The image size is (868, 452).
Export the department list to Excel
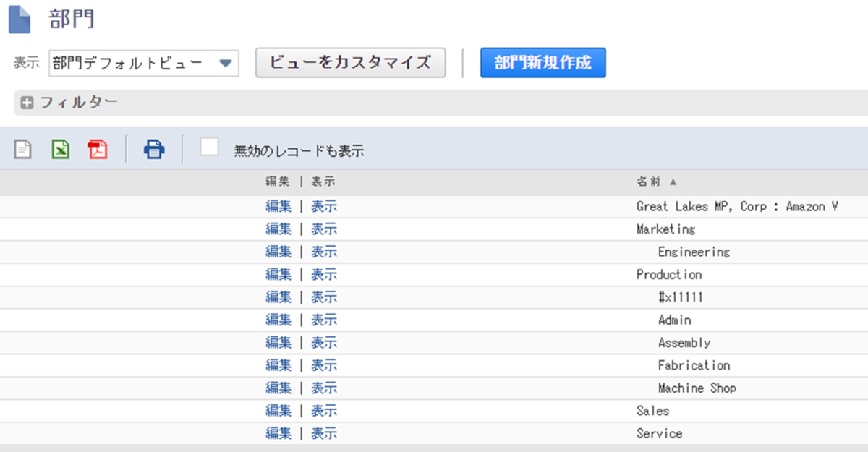[59, 148]
